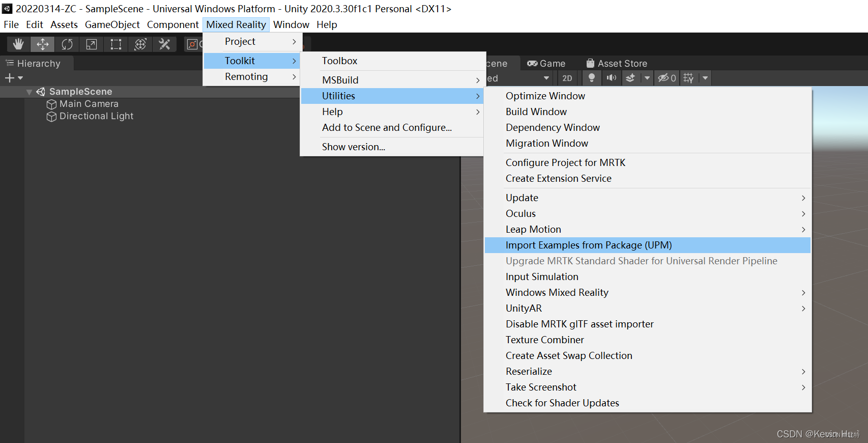Expand the Oculus submenu

pos(648,213)
